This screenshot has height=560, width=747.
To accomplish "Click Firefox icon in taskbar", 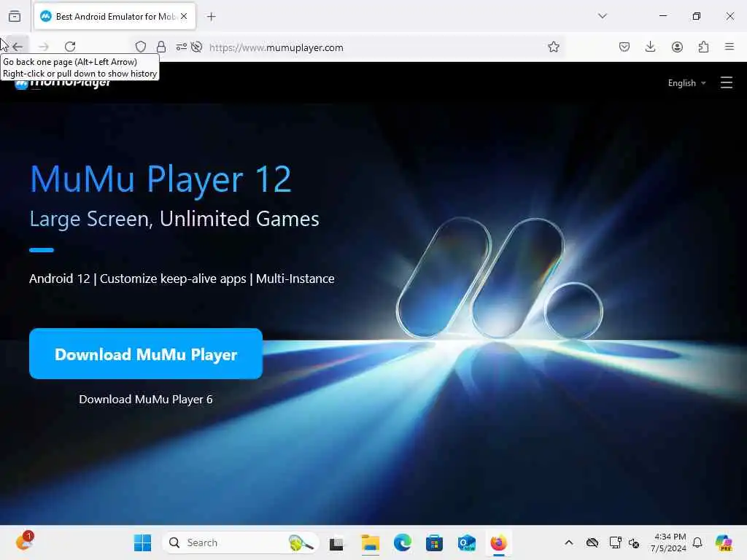I will click(499, 542).
